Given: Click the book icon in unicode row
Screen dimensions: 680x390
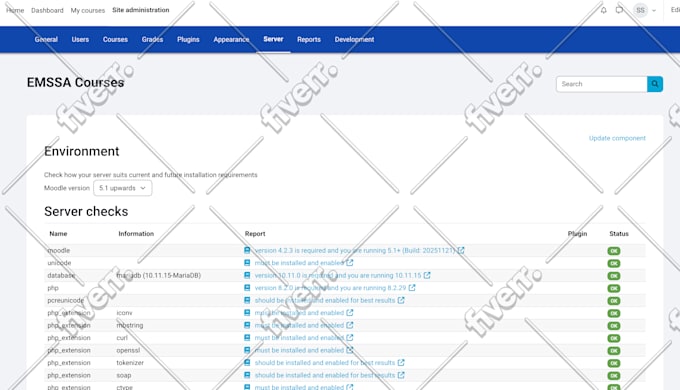Looking at the screenshot, I should (x=247, y=263).
